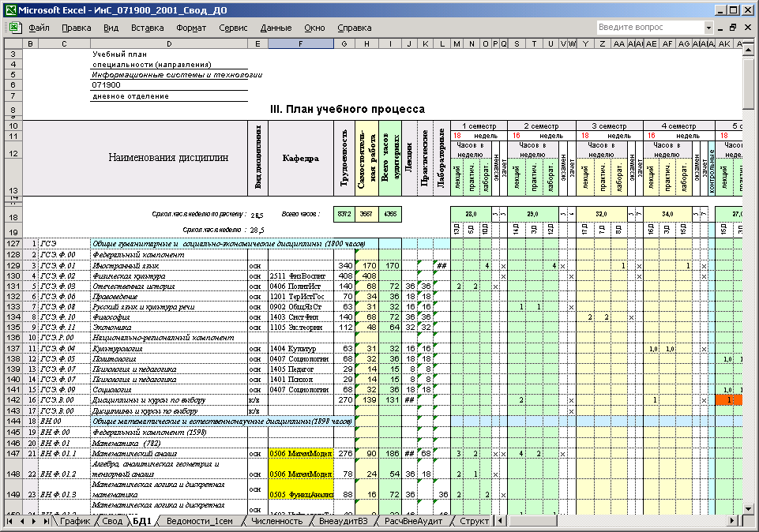Select the 'Философия' discipline cell

click(x=169, y=317)
